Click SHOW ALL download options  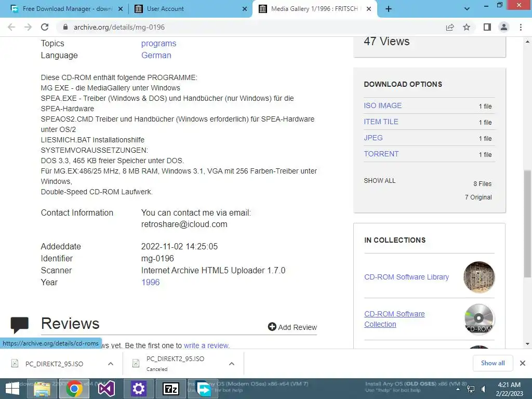click(x=380, y=180)
